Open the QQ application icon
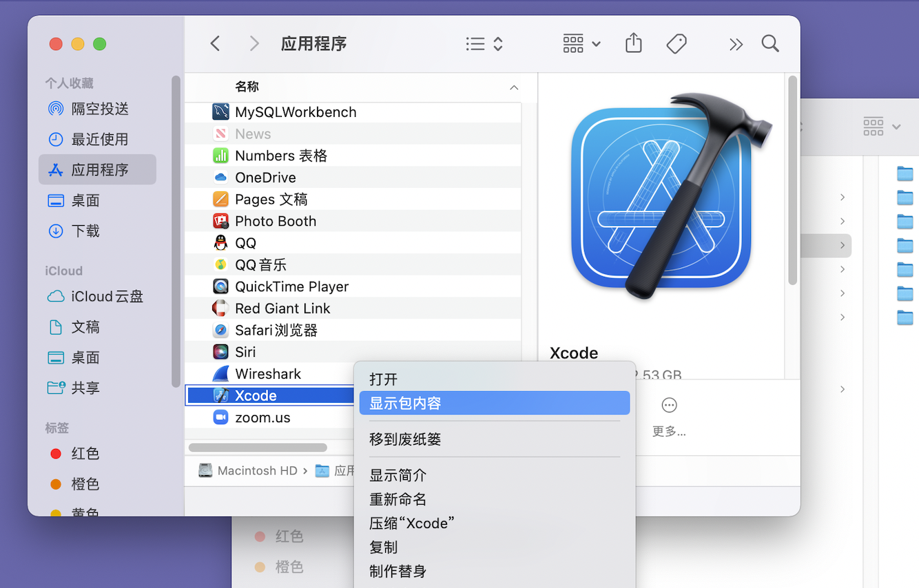This screenshot has height=588, width=919. (220, 242)
